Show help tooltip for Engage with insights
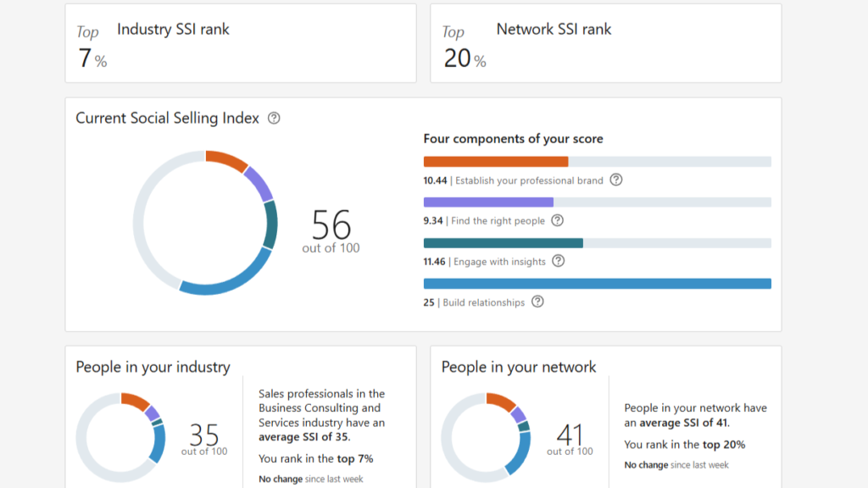The height and width of the screenshot is (488, 868). pyautogui.click(x=558, y=261)
